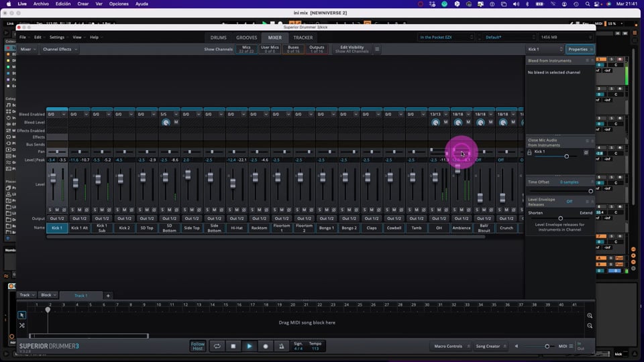The height and width of the screenshot is (362, 644).
Task: Click the Kick 1 Out 1/2 output selector
Action: point(57,219)
